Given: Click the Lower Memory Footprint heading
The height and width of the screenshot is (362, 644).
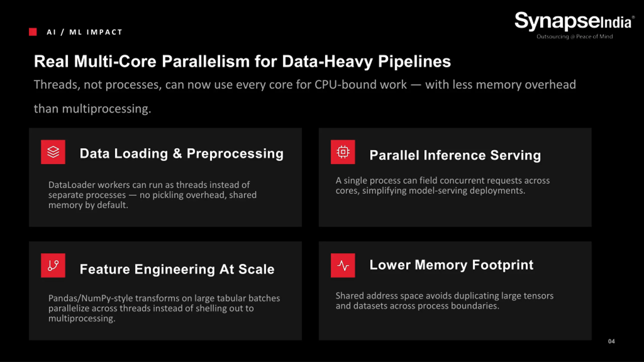Looking at the screenshot, I should [451, 265].
